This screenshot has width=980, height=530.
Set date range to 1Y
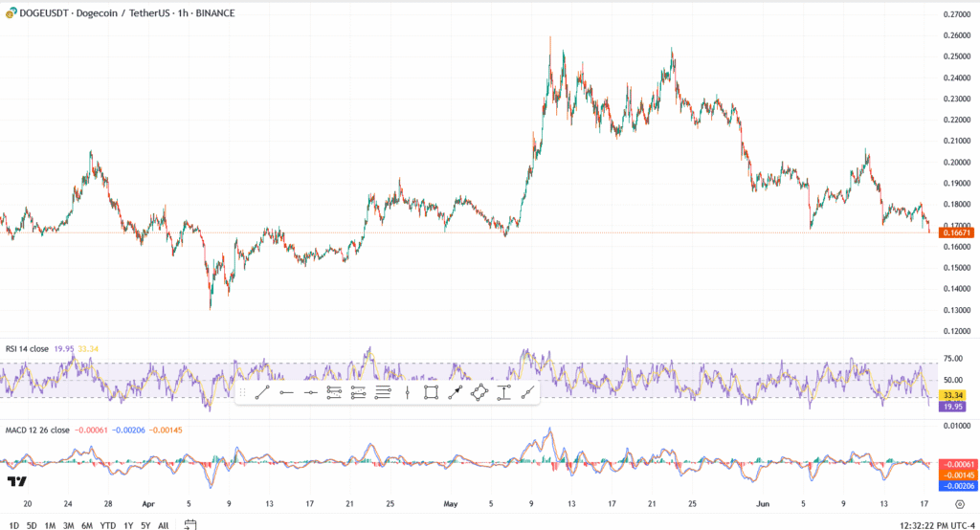click(x=128, y=525)
